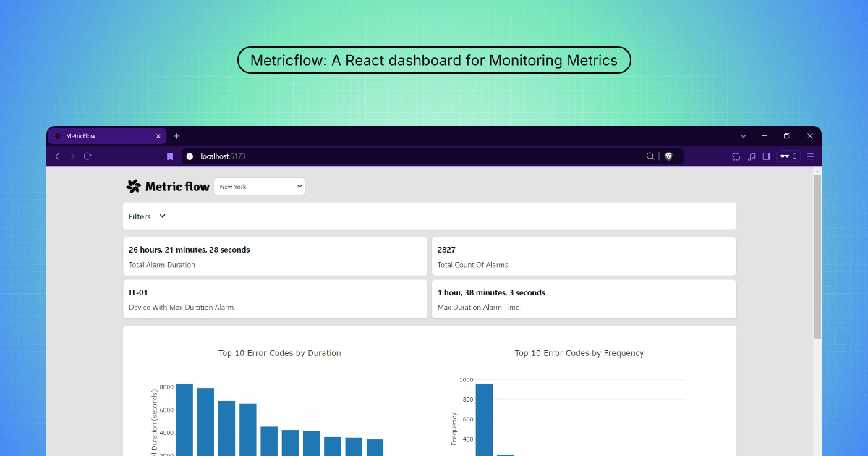The image size is (868, 456).
Task: Click the Metric flow logo flower icon
Action: [x=133, y=187]
